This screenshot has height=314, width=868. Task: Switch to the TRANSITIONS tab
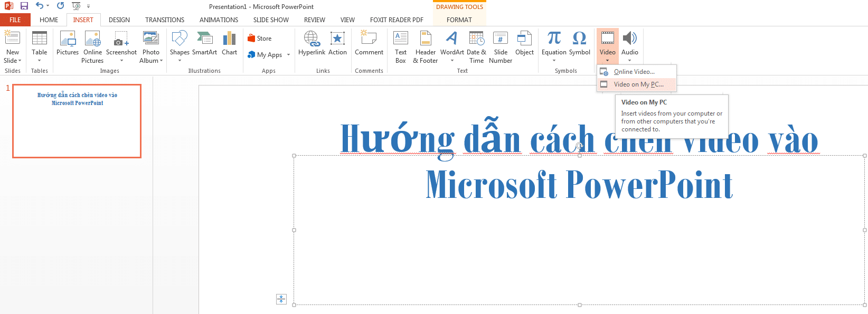165,20
